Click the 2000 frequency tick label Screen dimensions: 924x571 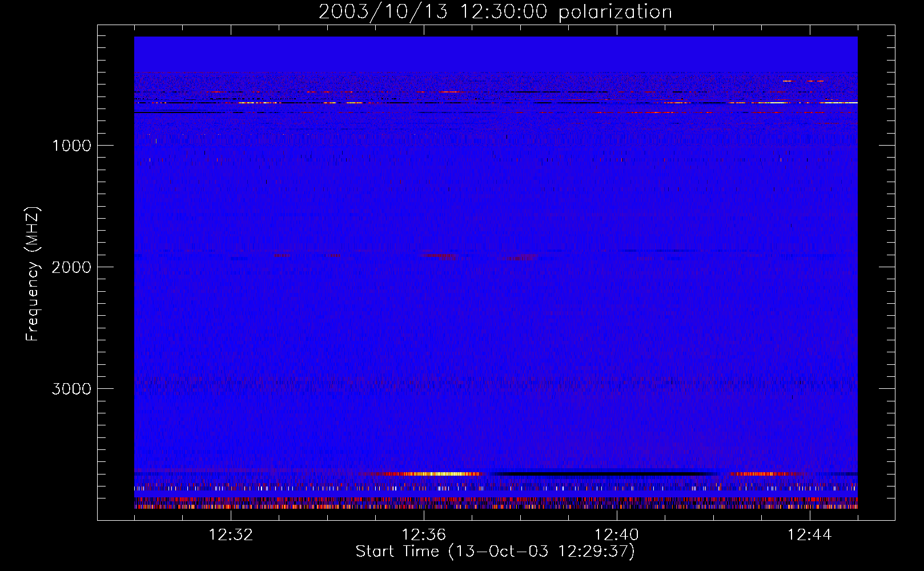click(x=71, y=267)
